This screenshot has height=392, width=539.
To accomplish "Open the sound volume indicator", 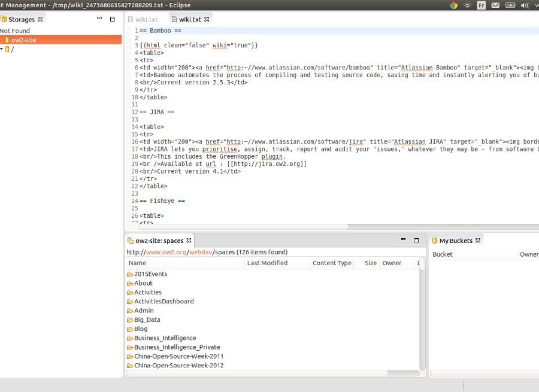I will (x=525, y=5).
